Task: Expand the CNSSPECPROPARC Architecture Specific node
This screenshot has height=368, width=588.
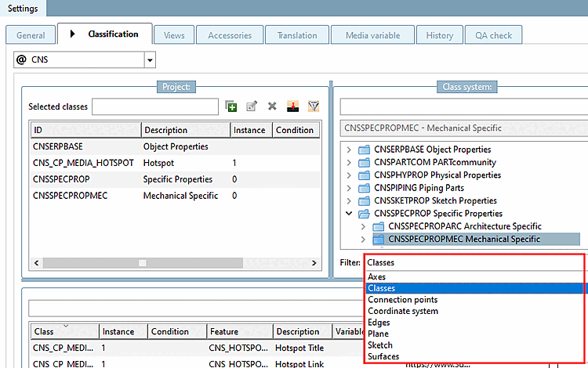Action: coord(363,226)
